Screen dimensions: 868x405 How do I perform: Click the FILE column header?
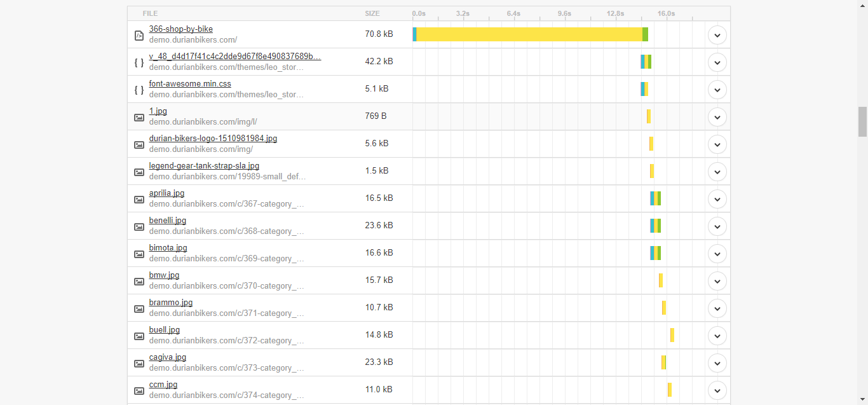coord(151,13)
